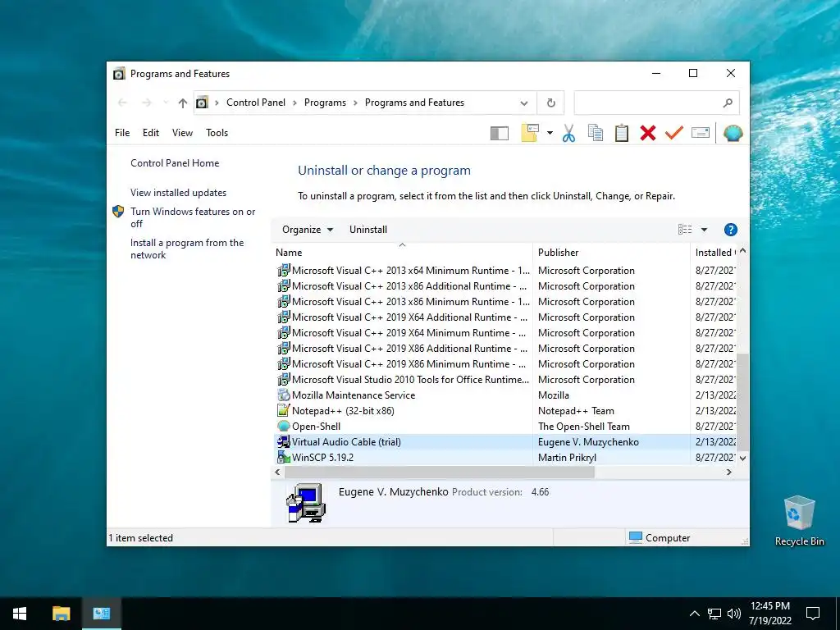Click the horizontal scrollbar left arrow

(x=277, y=472)
